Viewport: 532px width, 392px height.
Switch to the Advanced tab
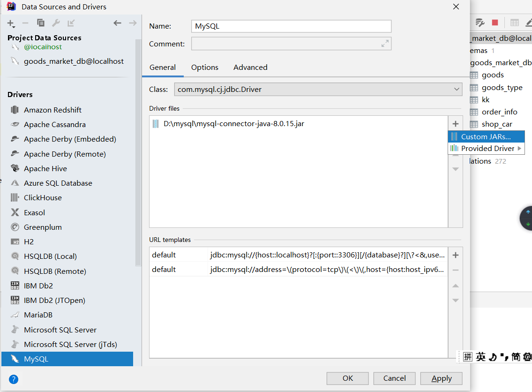[x=250, y=67]
